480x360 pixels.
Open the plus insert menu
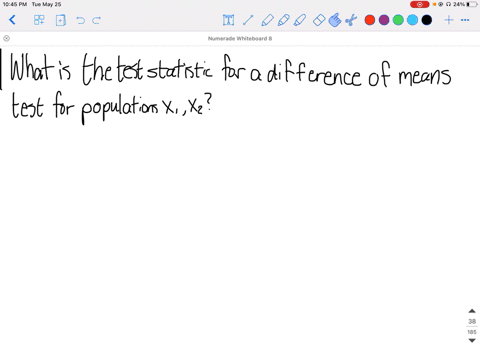click(449, 20)
